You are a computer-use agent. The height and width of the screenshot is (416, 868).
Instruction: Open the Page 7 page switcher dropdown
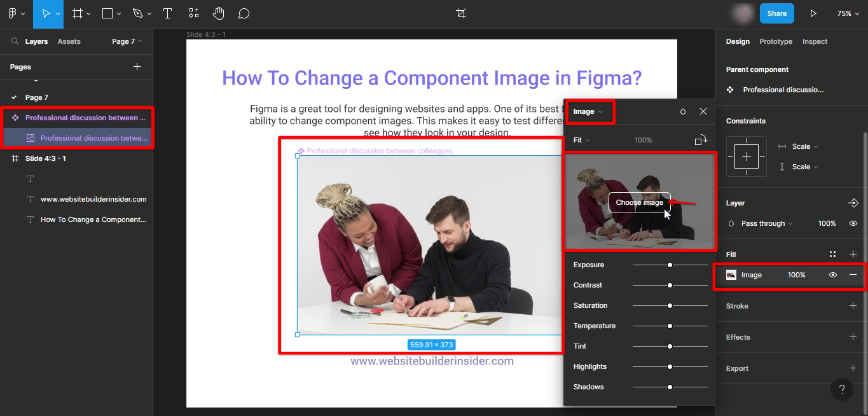pos(127,41)
